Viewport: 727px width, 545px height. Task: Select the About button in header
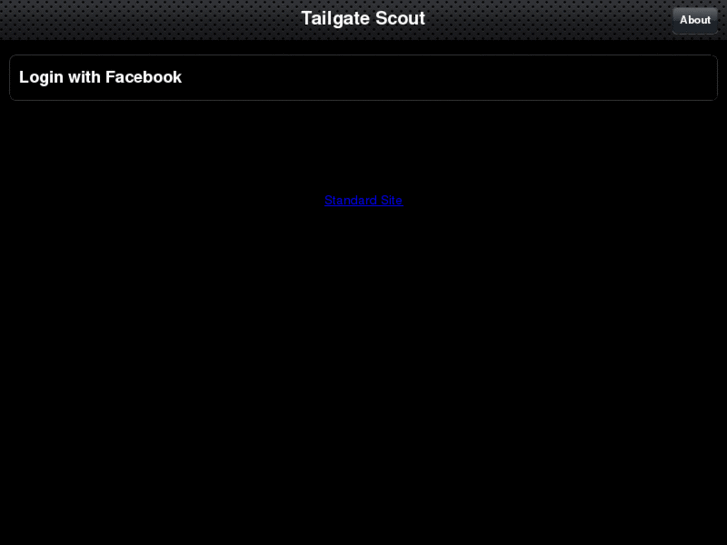(x=695, y=20)
